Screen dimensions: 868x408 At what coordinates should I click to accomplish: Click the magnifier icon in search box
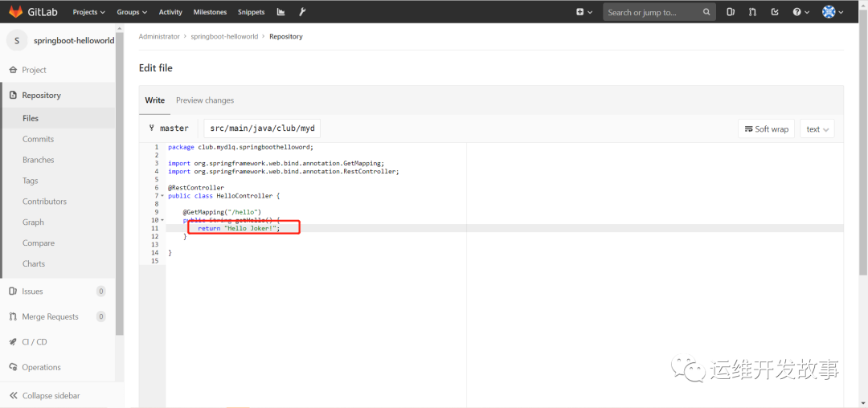706,11
